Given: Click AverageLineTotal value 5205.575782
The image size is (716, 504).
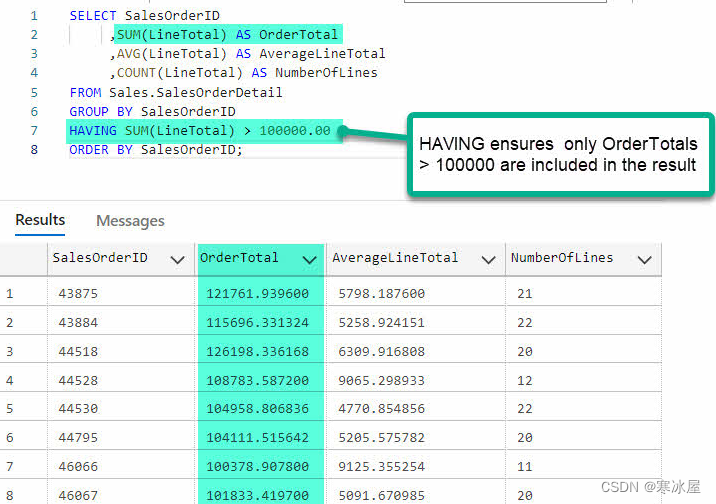Looking at the screenshot, I should [382, 438].
